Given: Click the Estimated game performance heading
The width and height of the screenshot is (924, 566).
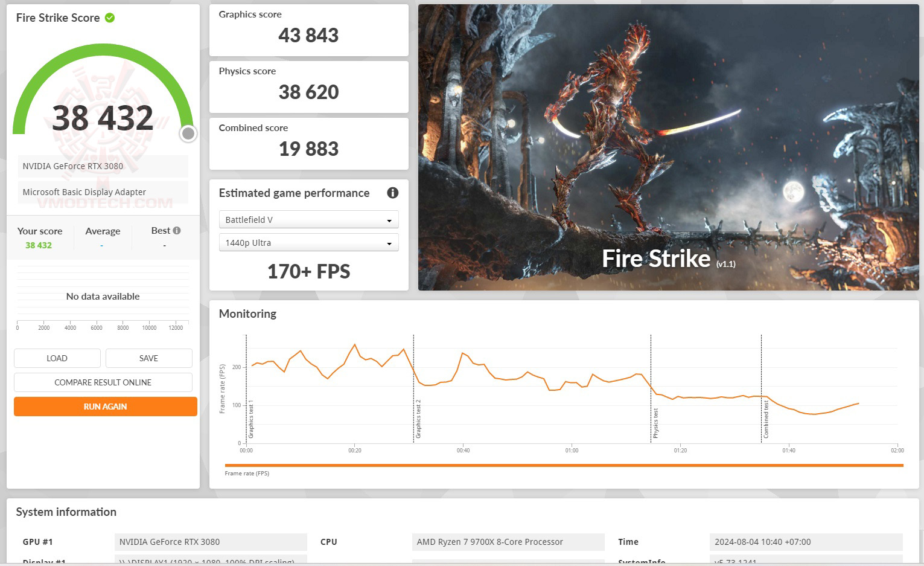Looking at the screenshot, I should click(294, 193).
